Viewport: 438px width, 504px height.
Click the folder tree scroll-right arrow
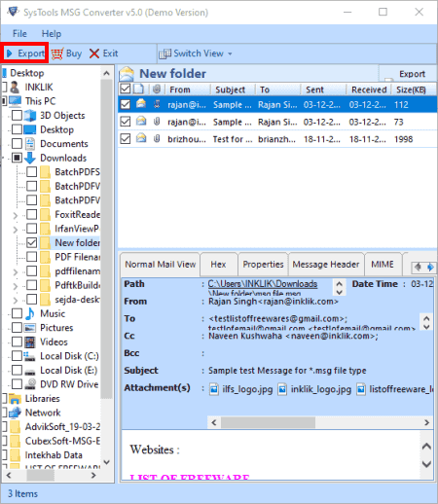[93, 476]
